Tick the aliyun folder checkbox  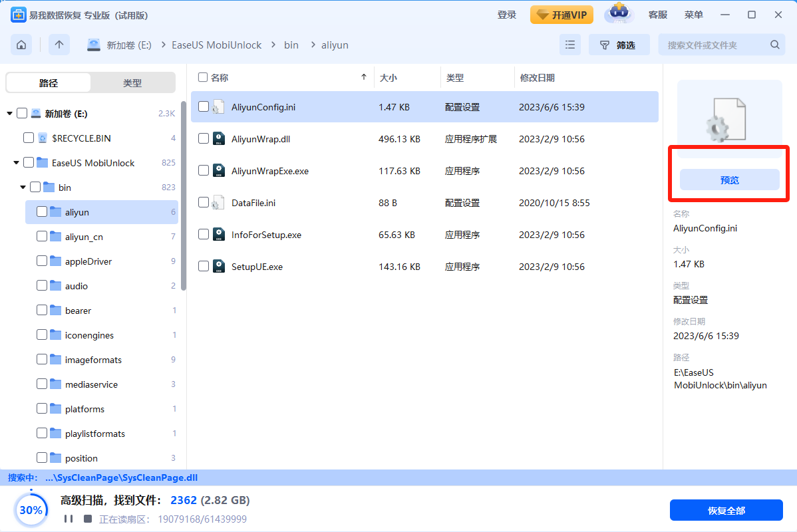[x=42, y=212]
